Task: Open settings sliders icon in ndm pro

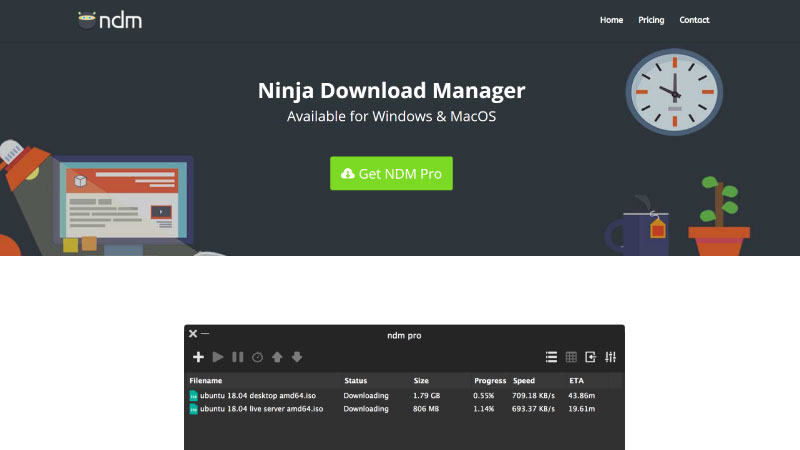Action: tap(610, 357)
